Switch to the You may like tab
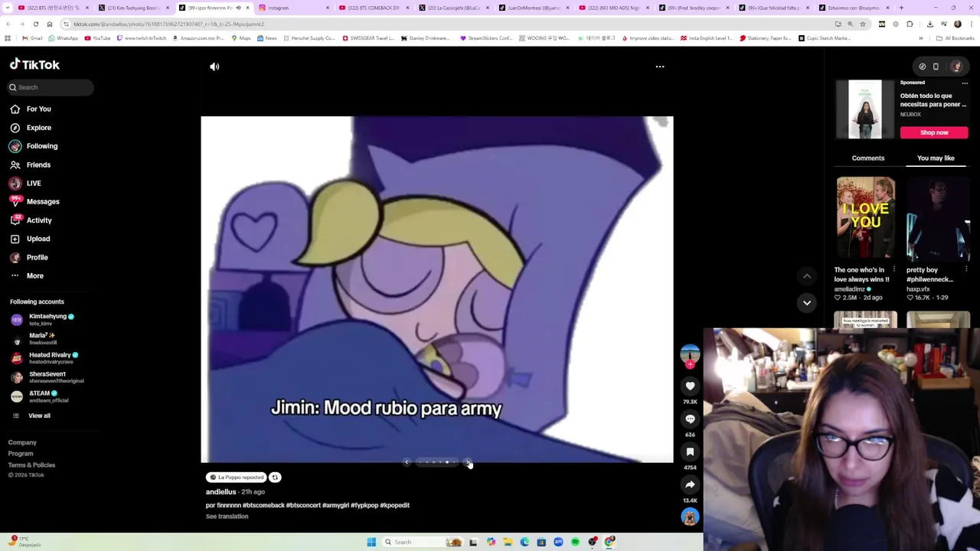 point(936,158)
